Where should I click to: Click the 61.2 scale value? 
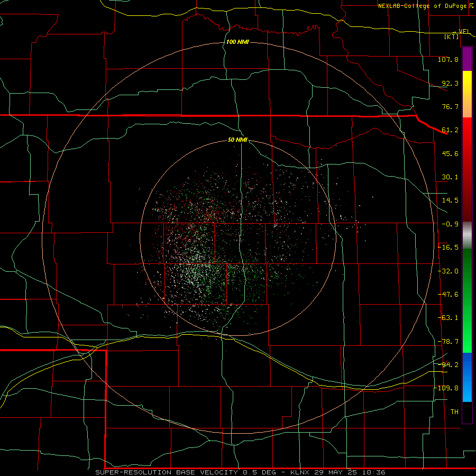[x=450, y=130]
